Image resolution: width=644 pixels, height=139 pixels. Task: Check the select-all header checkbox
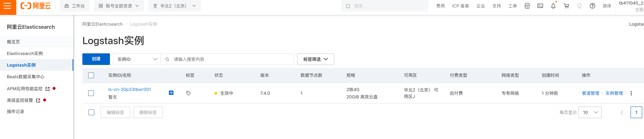91,75
